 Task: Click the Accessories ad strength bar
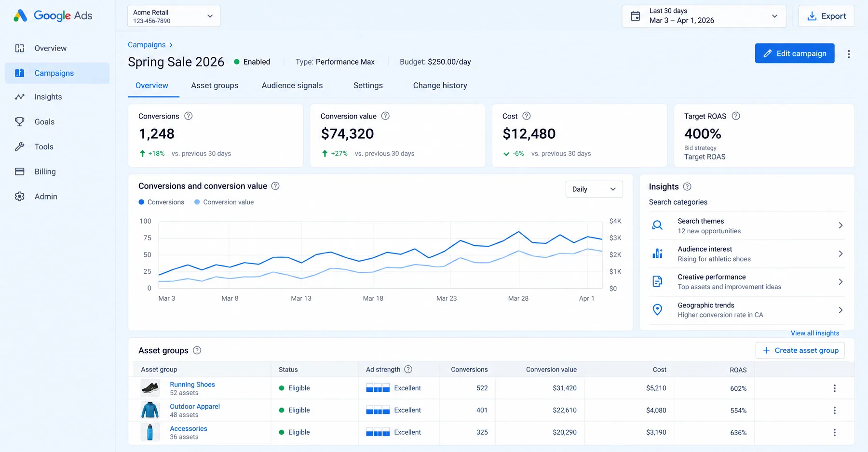coord(378,433)
